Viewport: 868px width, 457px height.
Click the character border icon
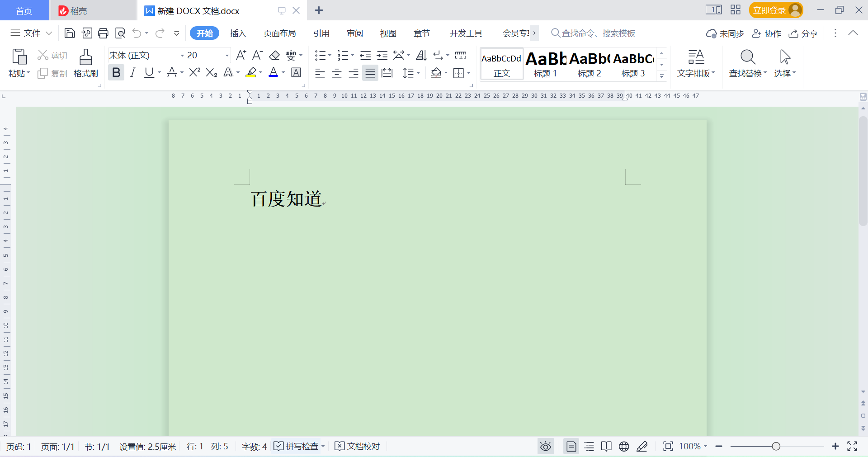tap(296, 72)
